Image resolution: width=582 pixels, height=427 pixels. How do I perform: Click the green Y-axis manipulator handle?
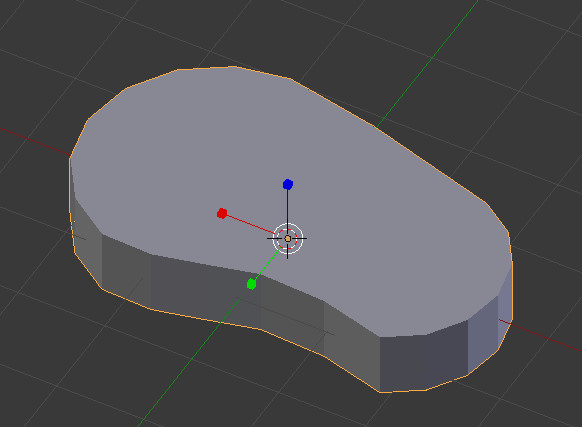tap(251, 284)
